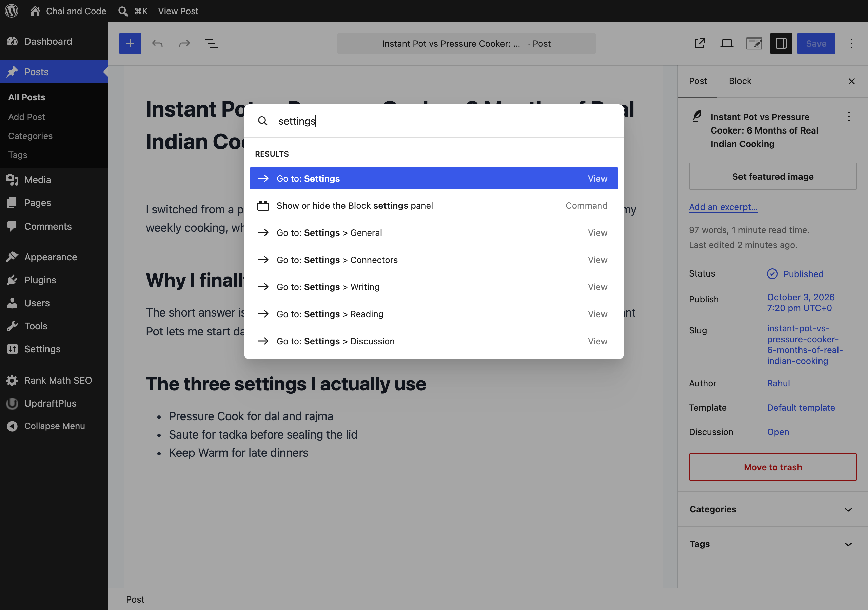
Task: Open the Discussion Open setting
Action: pos(778,432)
